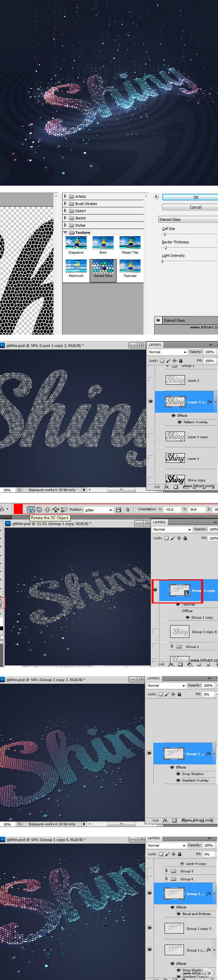Expand the Artistic filter folder

[65, 196]
